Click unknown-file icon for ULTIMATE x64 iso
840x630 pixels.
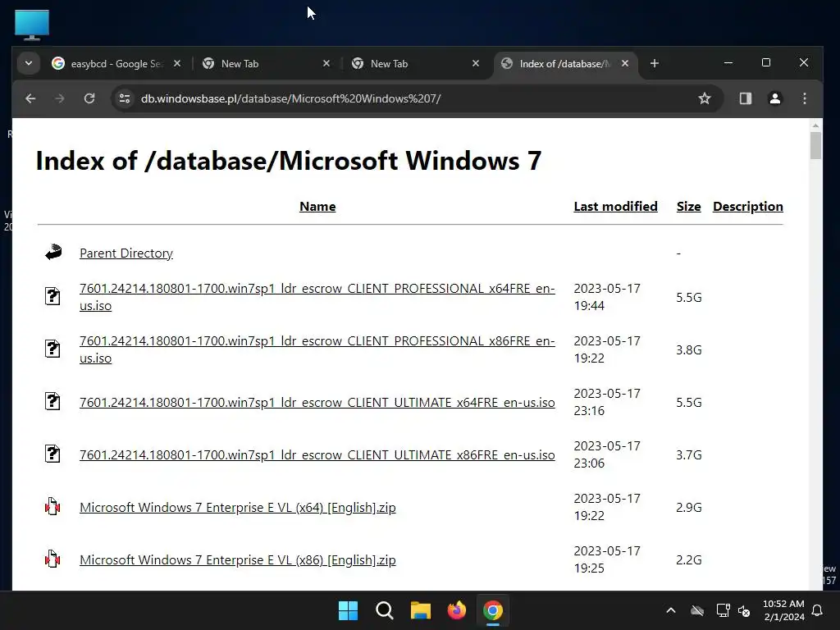click(x=52, y=400)
